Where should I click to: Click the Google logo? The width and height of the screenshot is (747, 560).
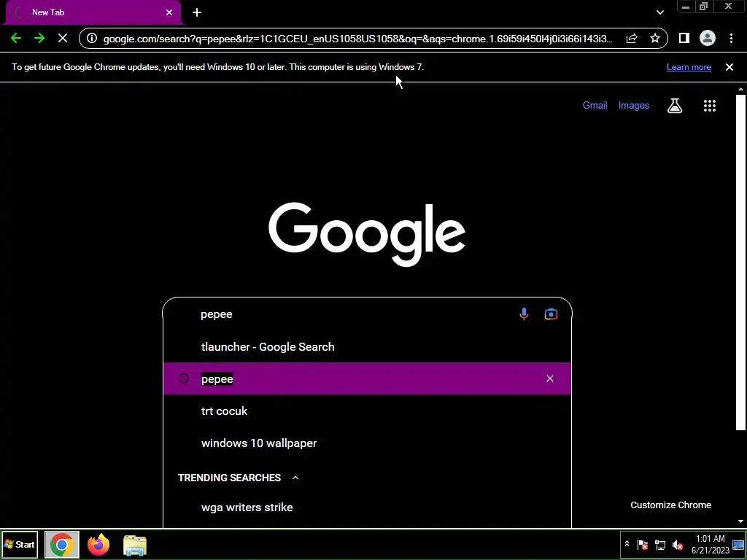(367, 234)
